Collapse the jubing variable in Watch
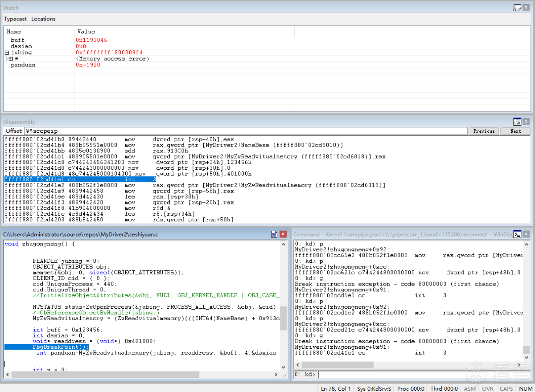Viewport: 535px width, 392px height. click(x=7, y=53)
